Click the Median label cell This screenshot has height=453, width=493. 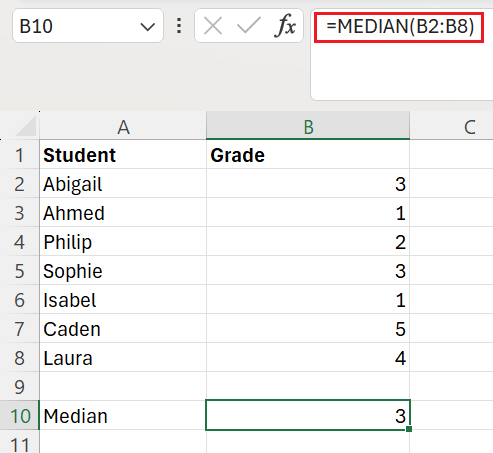(x=123, y=416)
